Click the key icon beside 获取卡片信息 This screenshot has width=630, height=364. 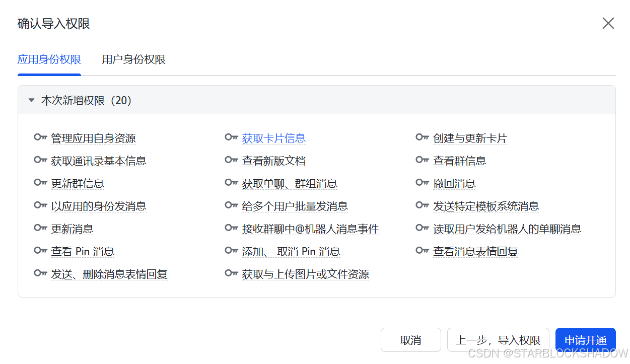(231, 137)
